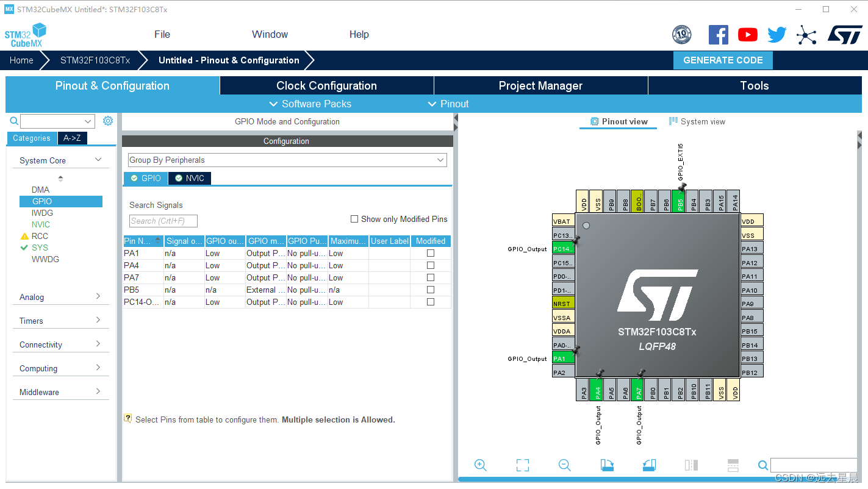The width and height of the screenshot is (868, 489).
Task: Click the NRST pin on chip
Action: tap(564, 304)
